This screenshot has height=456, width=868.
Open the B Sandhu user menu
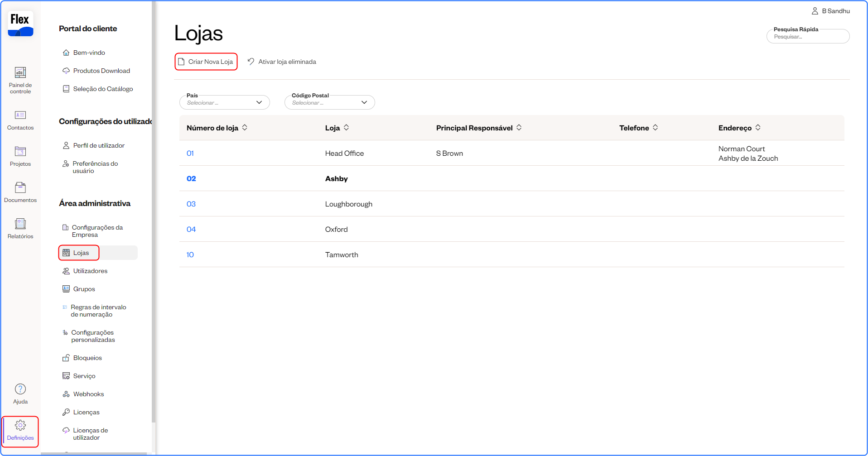coord(830,11)
